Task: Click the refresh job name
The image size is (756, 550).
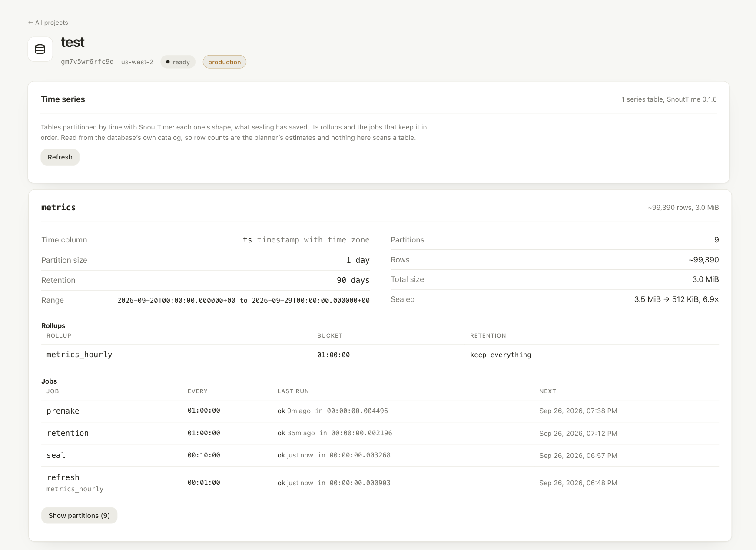Action: point(63,477)
